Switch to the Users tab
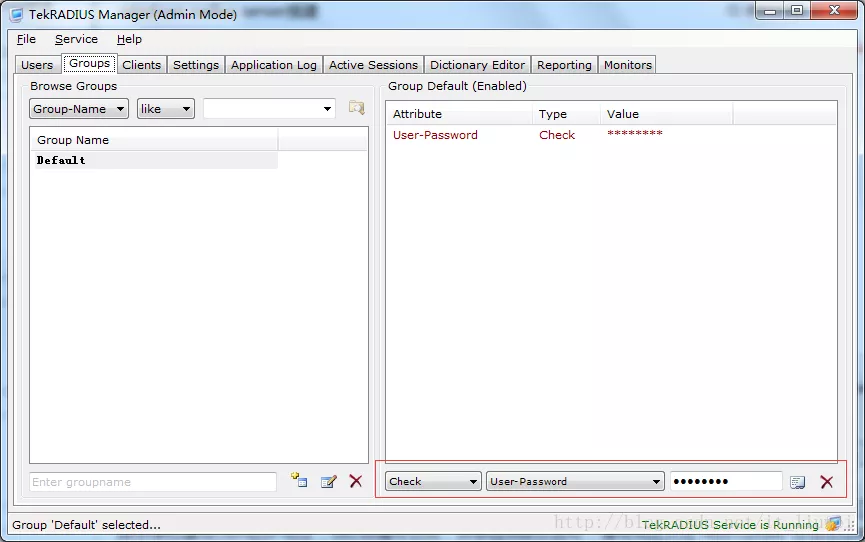The width and height of the screenshot is (865, 542). coord(37,65)
